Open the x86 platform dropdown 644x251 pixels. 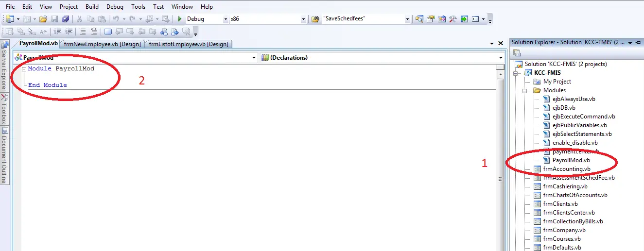click(x=304, y=19)
